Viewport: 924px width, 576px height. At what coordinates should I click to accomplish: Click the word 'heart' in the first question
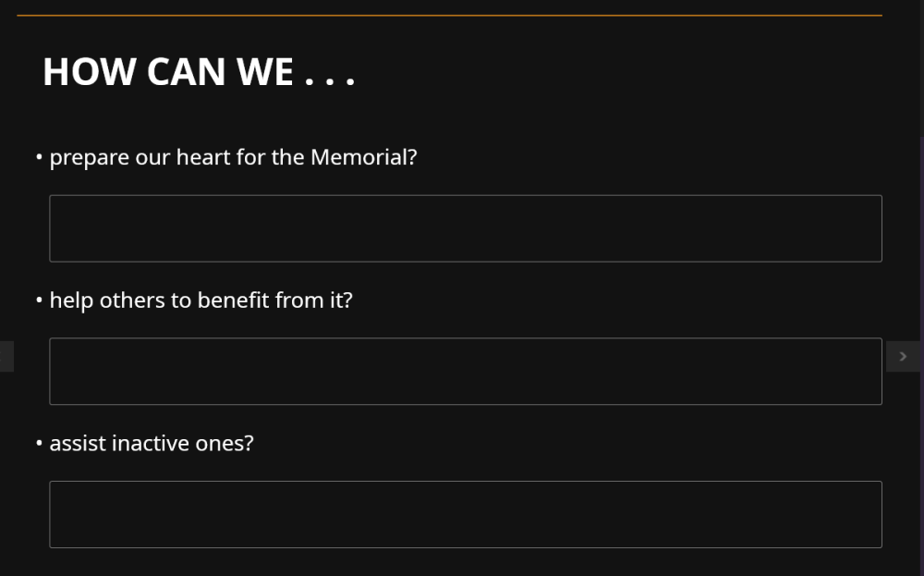pos(203,157)
